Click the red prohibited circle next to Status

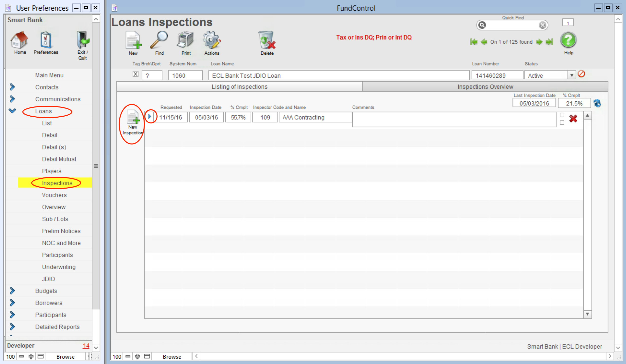click(x=581, y=74)
